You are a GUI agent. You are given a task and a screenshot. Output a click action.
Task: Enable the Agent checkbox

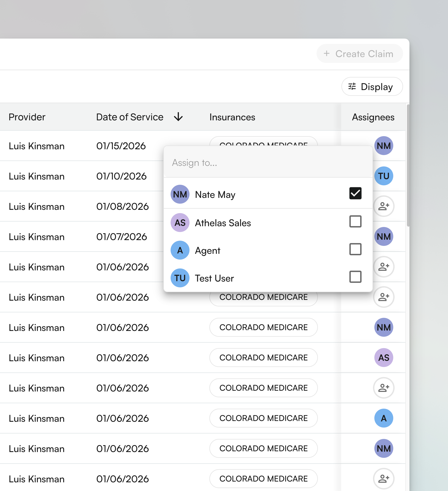[x=355, y=249]
